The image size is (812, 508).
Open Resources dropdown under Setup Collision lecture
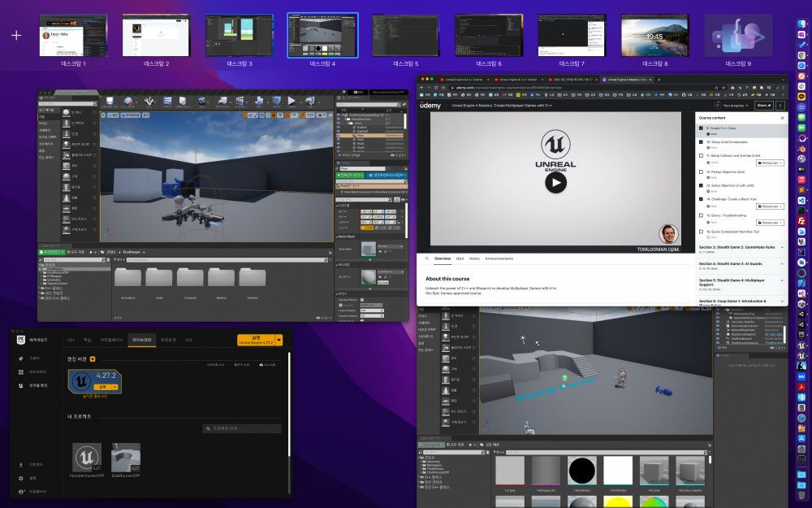pos(770,163)
